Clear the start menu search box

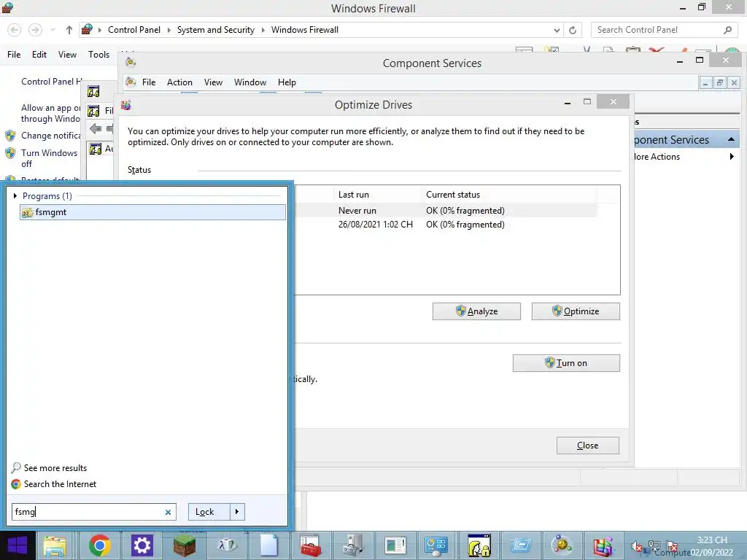[168, 512]
